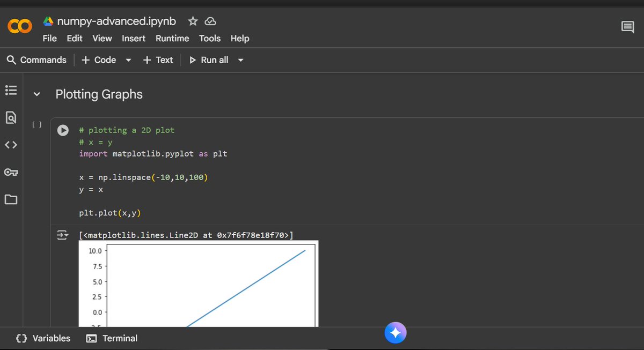This screenshot has width=644, height=350.
Task: Open the code snippets sidebar icon
Action: coord(11,145)
